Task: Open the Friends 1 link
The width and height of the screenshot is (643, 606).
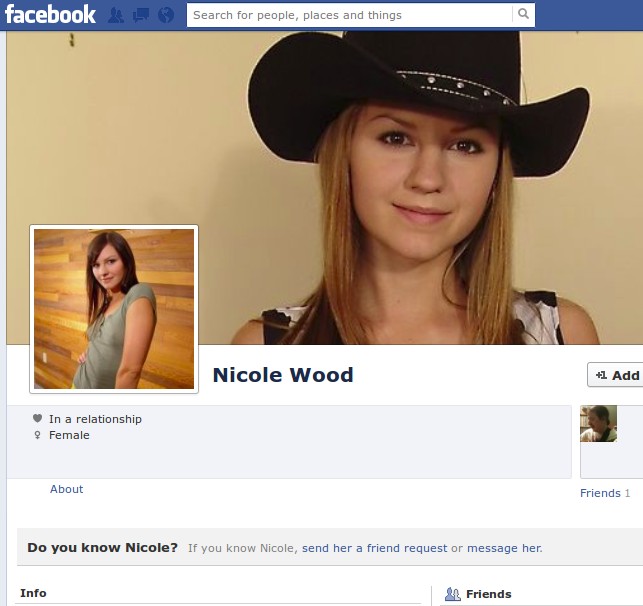Action: click(x=605, y=493)
